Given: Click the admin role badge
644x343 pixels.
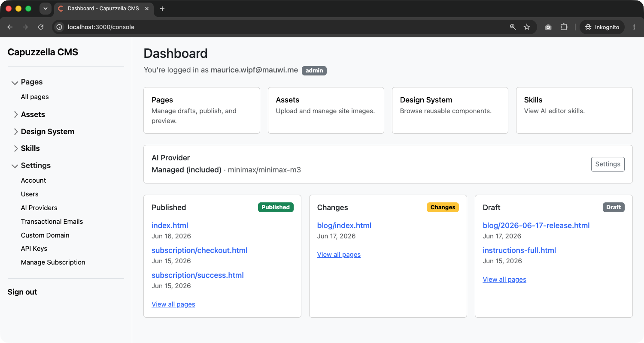Looking at the screenshot, I should pos(314,71).
